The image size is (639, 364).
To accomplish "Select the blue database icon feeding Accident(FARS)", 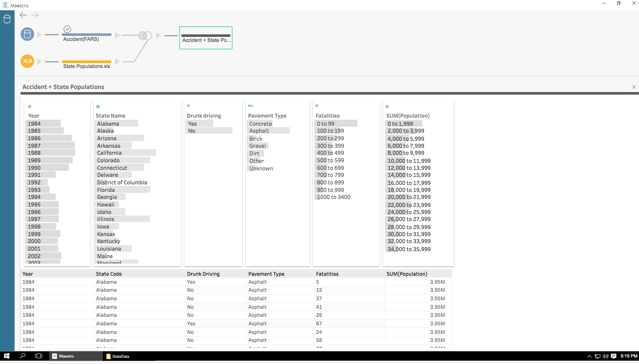I will click(x=27, y=34).
